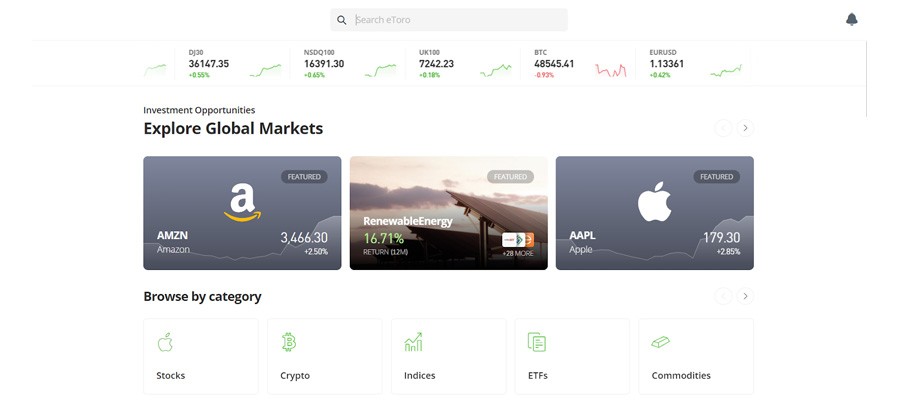Advance Browse by category carousel right

click(745, 296)
